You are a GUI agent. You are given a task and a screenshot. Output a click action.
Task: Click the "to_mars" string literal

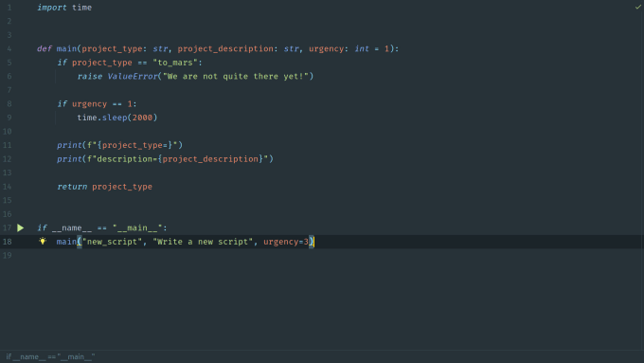coord(175,63)
